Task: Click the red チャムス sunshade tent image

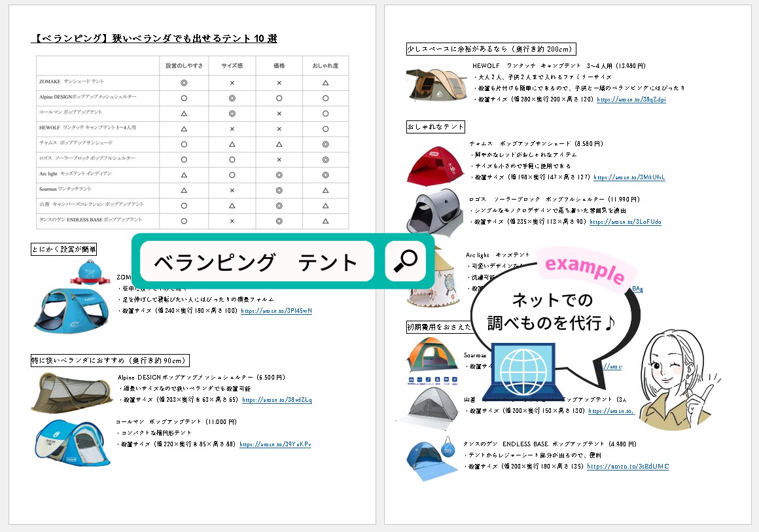Action: [435, 166]
